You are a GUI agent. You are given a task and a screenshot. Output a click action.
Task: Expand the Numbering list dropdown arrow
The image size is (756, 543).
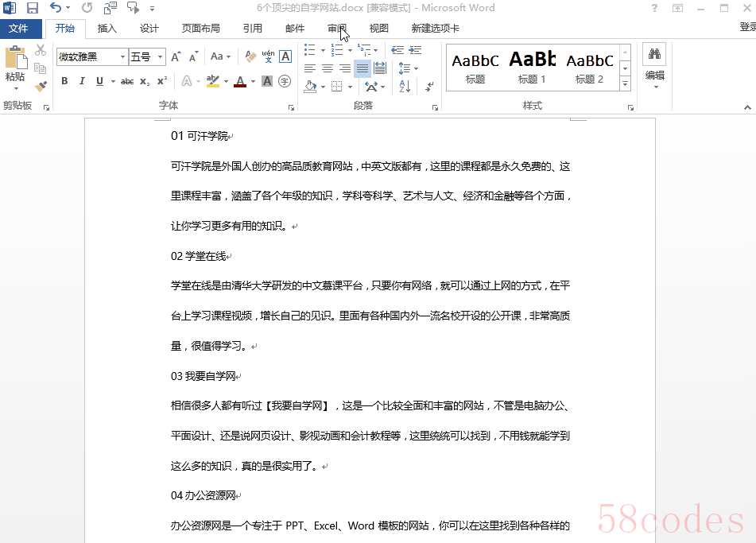(x=350, y=50)
